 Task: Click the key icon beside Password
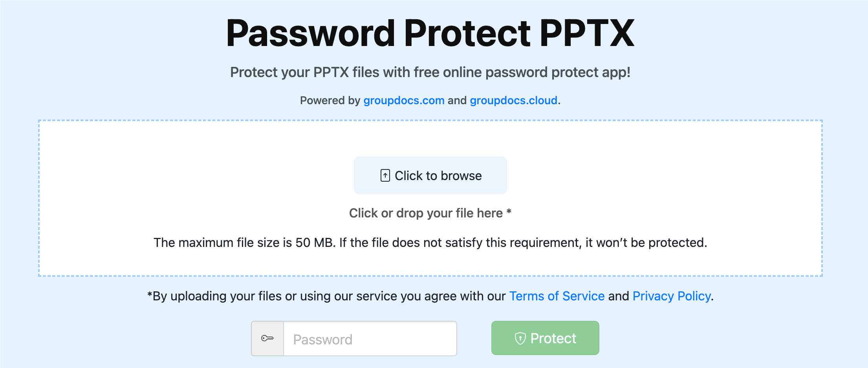(x=267, y=339)
